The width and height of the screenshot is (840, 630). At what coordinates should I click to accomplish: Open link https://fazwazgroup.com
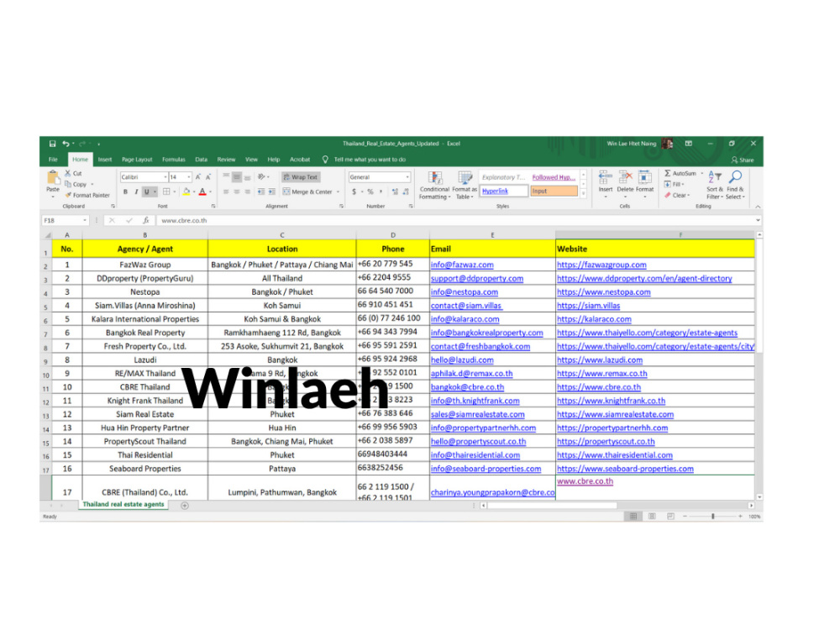pos(601,265)
